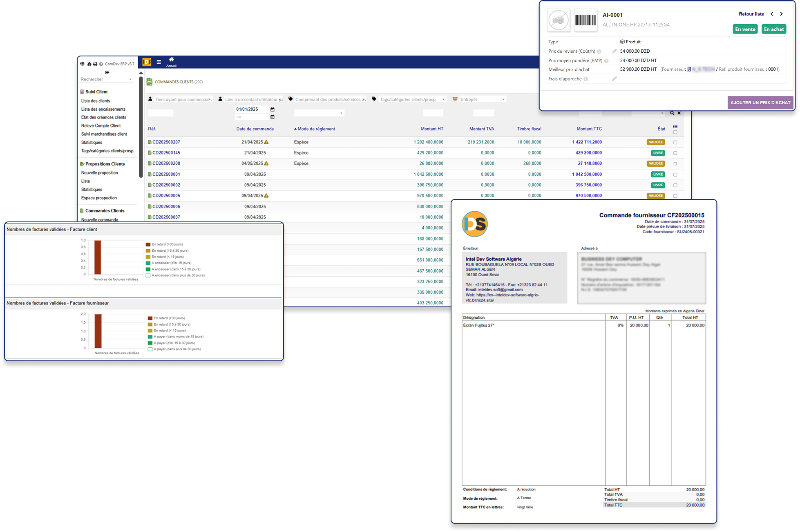The width and height of the screenshot is (800, 532).
Task: Select the checkbox beside the État column header
Action: click(675, 132)
